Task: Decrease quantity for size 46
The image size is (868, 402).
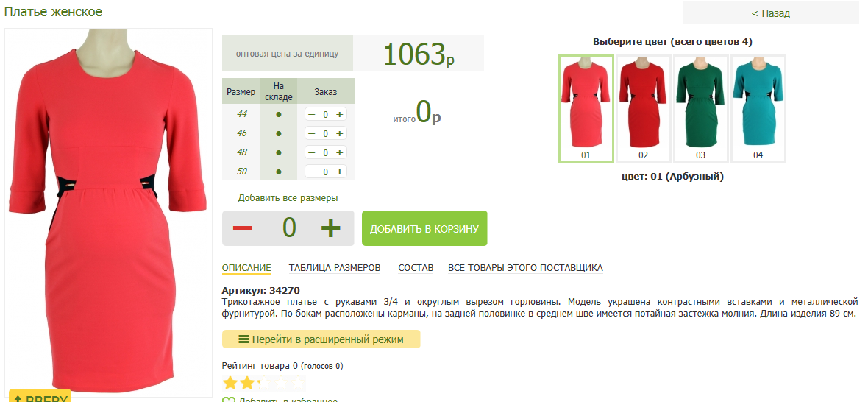Action: [312, 133]
